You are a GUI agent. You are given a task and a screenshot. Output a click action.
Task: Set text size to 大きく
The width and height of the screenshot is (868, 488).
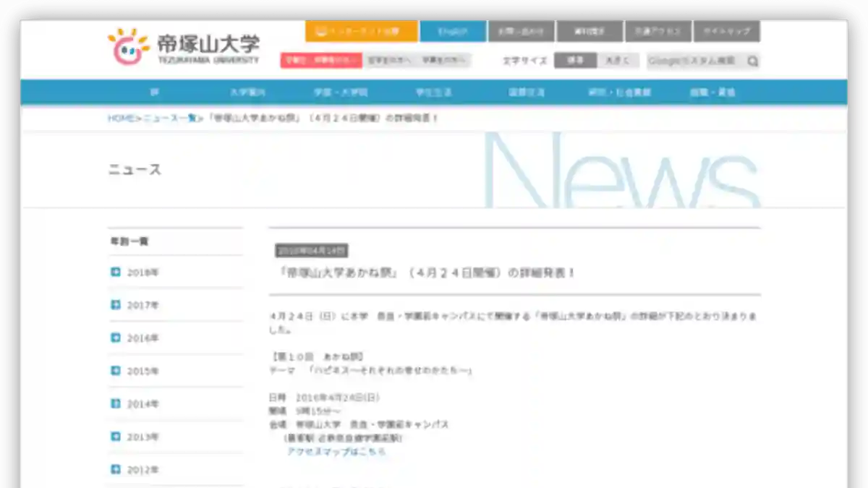pyautogui.click(x=618, y=61)
